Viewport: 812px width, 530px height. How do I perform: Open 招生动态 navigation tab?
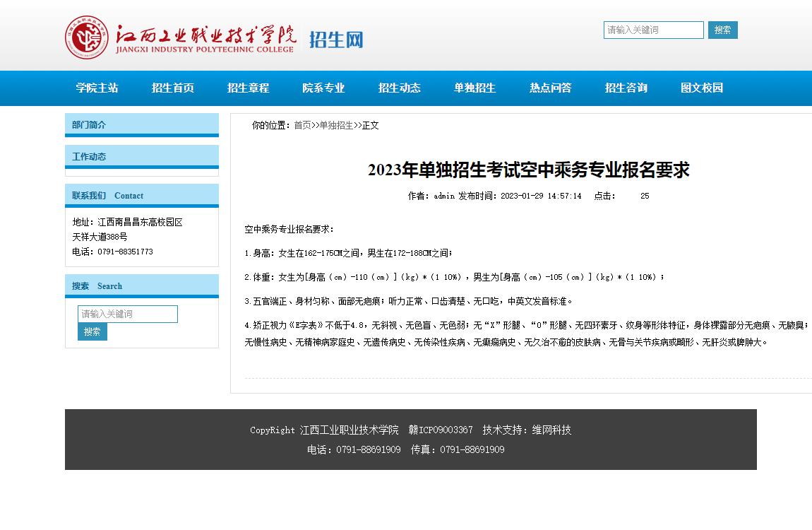400,88
